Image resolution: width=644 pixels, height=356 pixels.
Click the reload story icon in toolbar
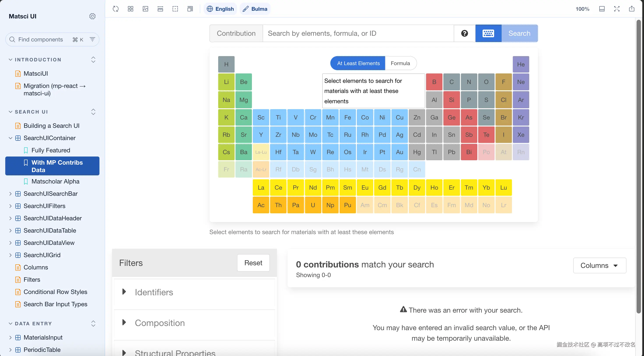click(115, 9)
